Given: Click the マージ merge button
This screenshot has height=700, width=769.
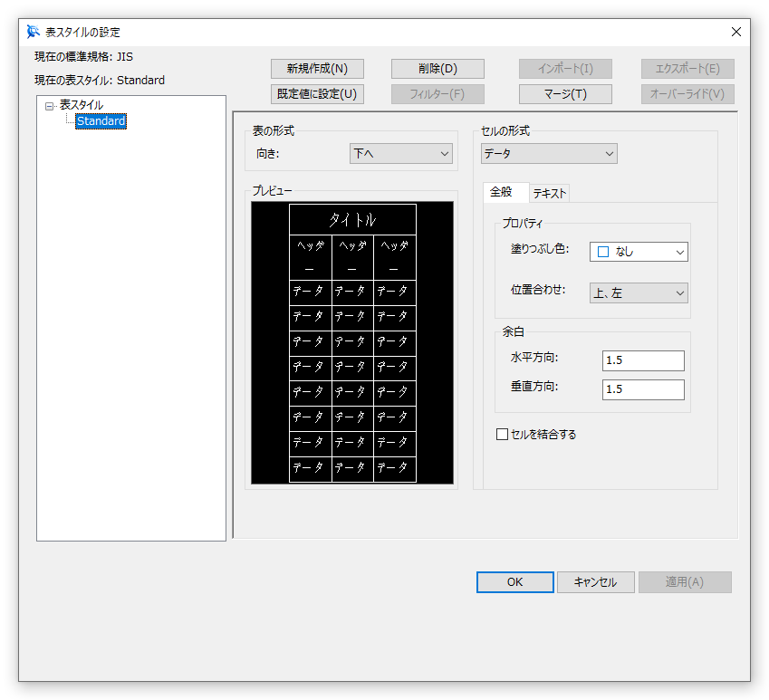Looking at the screenshot, I should click(565, 93).
